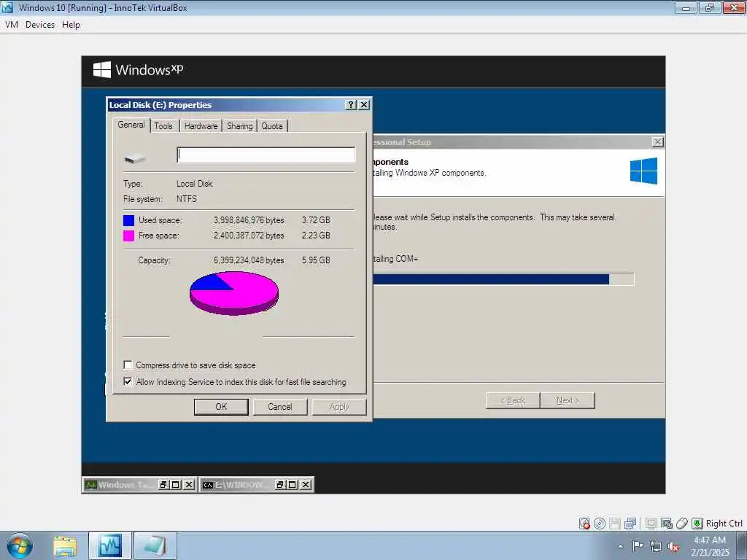Switch to the Hardware tab
The image size is (747, 560).
pos(201,126)
